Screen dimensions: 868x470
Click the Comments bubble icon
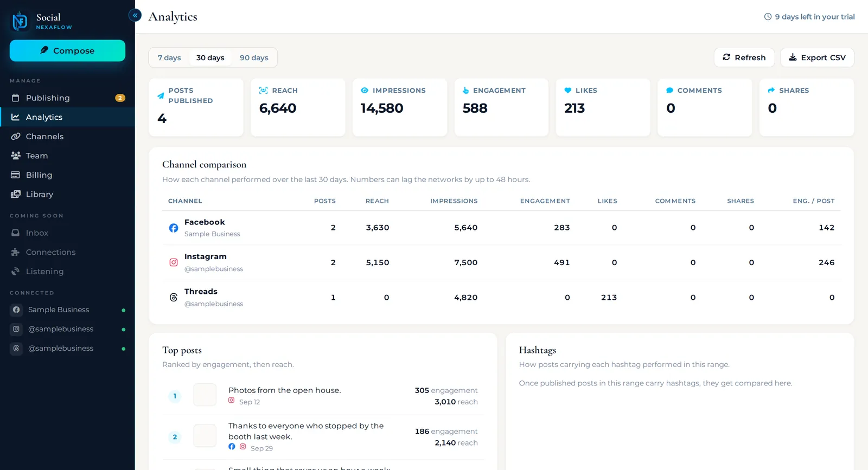669,91
